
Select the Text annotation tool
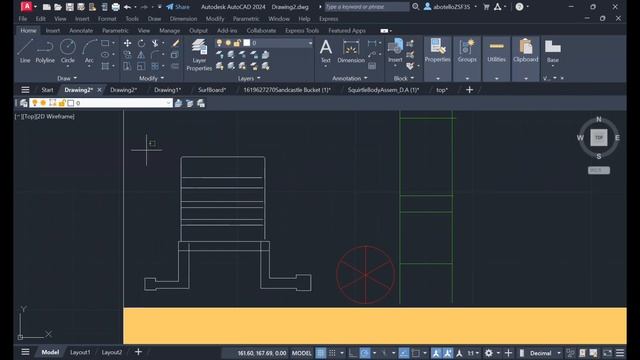click(326, 51)
